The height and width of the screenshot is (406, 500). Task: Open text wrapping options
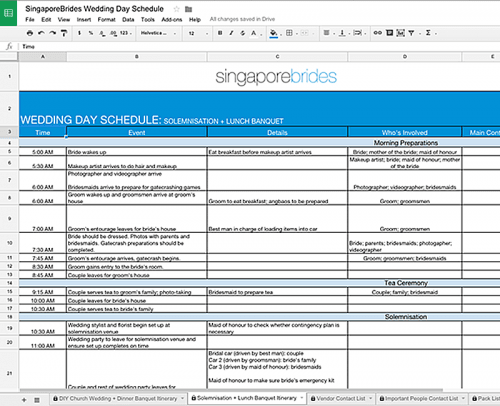tap(358, 33)
